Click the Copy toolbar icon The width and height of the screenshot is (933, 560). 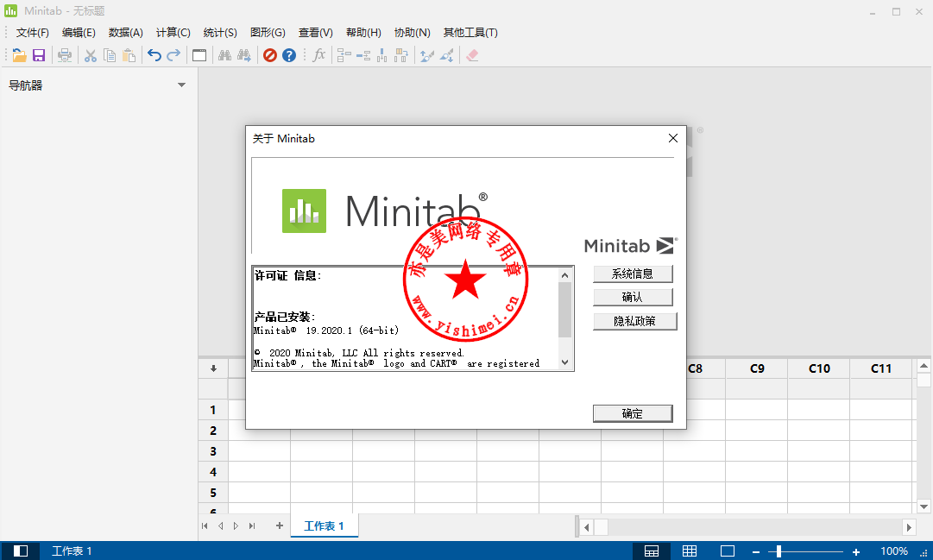[110, 55]
